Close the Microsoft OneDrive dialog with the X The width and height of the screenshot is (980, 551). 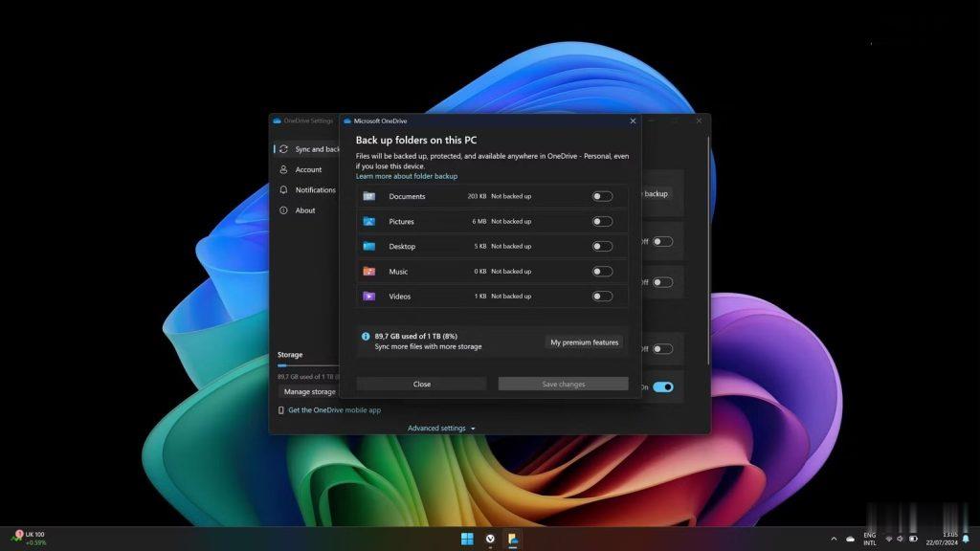(633, 121)
